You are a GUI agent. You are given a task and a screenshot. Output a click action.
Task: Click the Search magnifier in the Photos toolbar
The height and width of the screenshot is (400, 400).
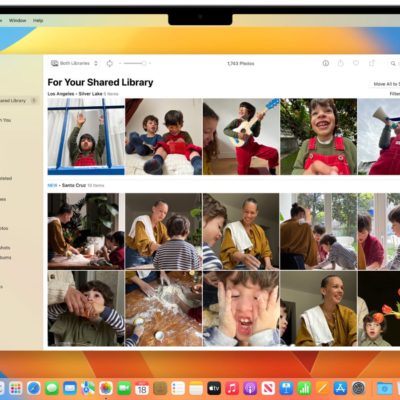[x=393, y=63]
